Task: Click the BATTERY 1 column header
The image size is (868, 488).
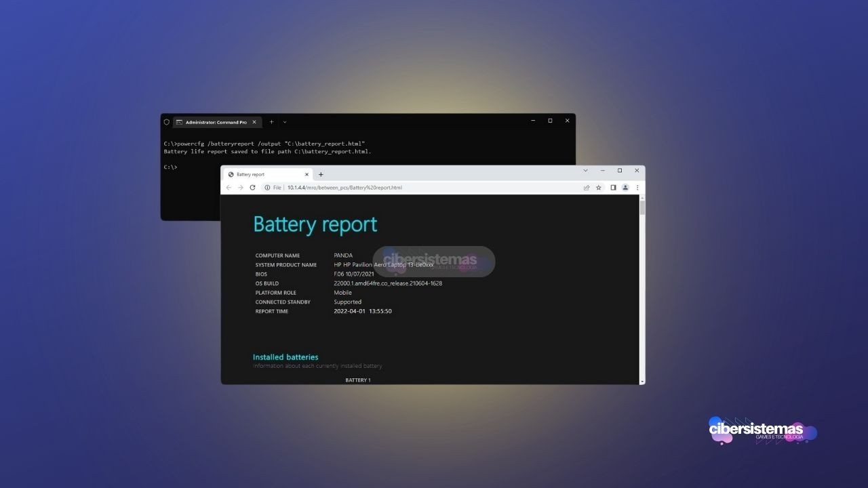Action: coord(358,380)
